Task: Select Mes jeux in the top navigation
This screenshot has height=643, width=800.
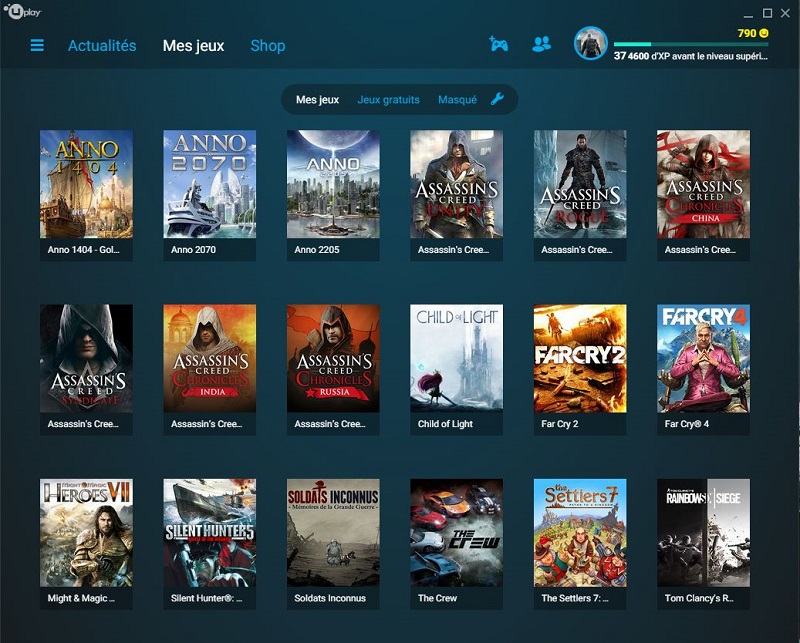Action: tap(193, 45)
